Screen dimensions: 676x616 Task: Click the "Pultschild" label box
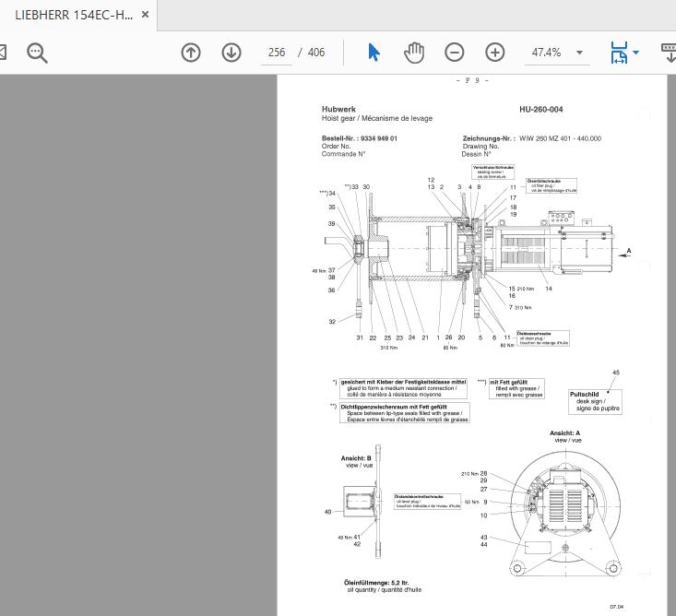596,401
